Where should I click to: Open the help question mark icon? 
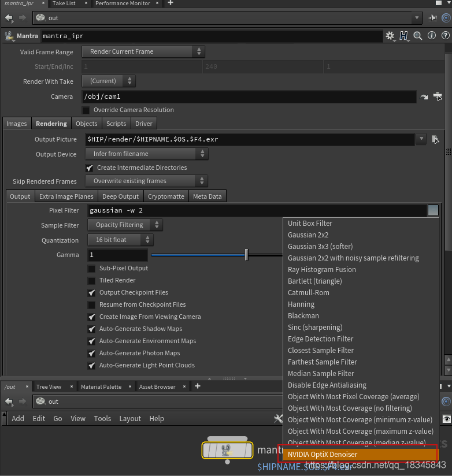point(445,35)
